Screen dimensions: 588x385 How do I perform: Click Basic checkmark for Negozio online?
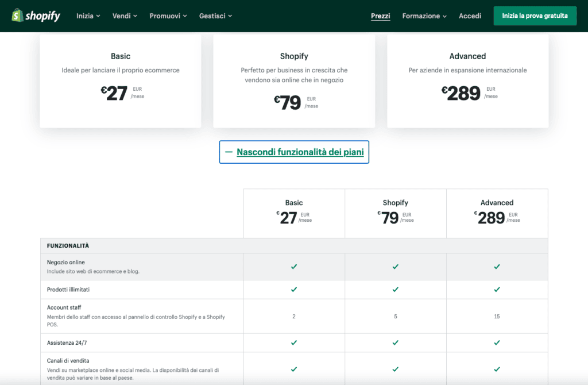(294, 267)
